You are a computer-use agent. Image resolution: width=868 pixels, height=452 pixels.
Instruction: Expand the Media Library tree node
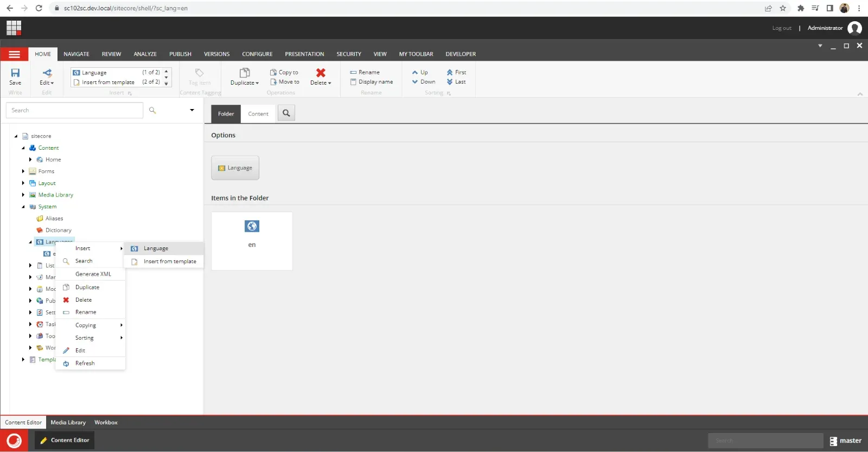(x=23, y=195)
